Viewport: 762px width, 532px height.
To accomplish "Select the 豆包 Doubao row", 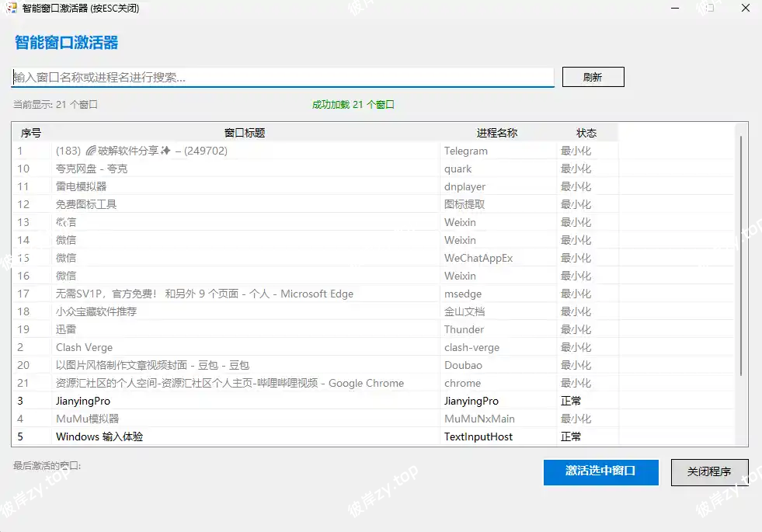I will [233, 365].
